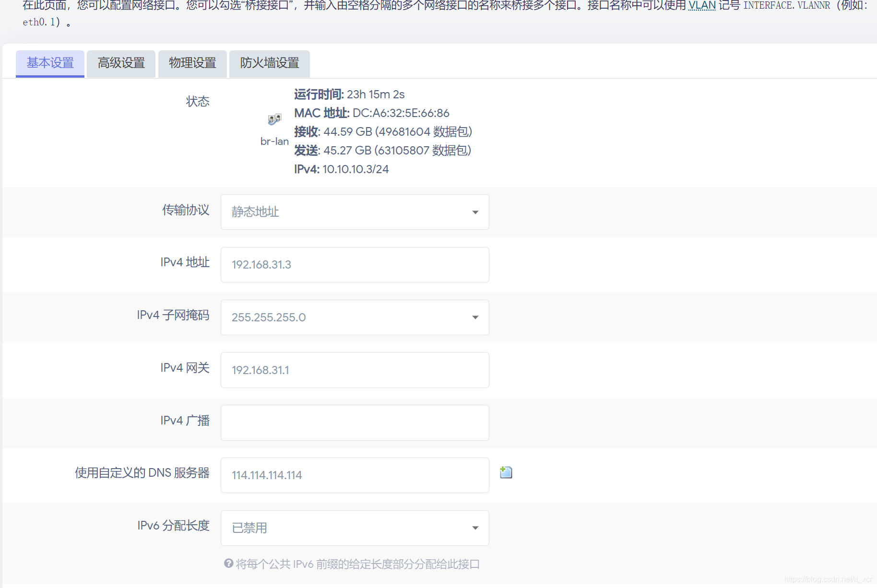The width and height of the screenshot is (877, 588).
Task: Open the IPv4 子网掩码 dropdown
Action: click(x=355, y=318)
